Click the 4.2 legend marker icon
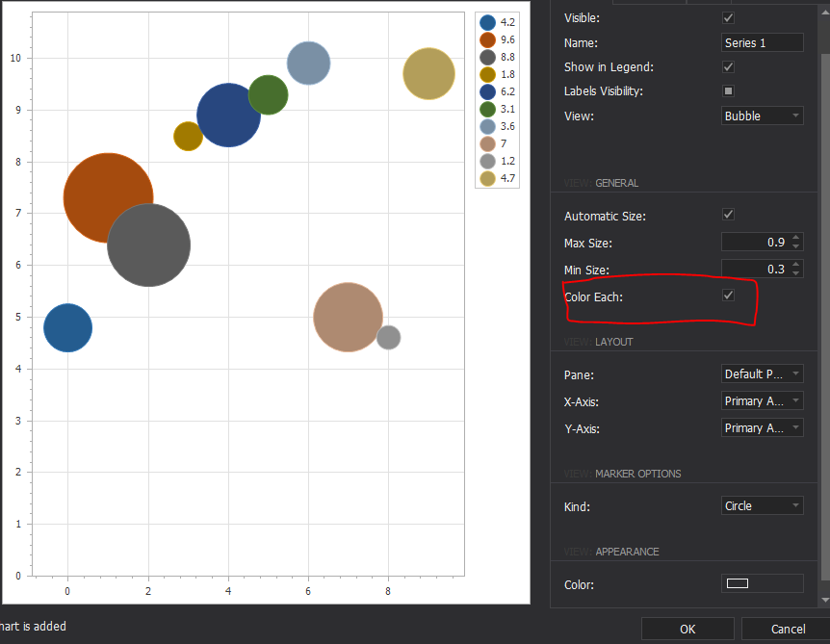Image resolution: width=830 pixels, height=644 pixels. pyautogui.click(x=488, y=22)
